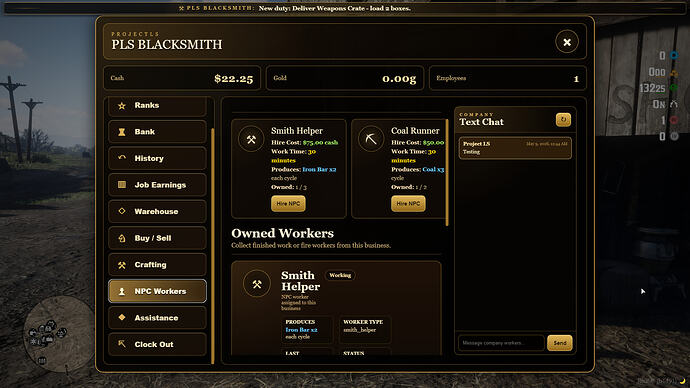This screenshot has height=388, width=690.
Task: Open Job Earnings page
Action: coord(157,185)
